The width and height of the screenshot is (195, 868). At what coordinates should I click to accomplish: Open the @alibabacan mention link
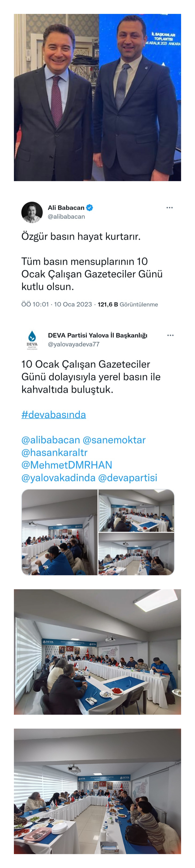51,440
